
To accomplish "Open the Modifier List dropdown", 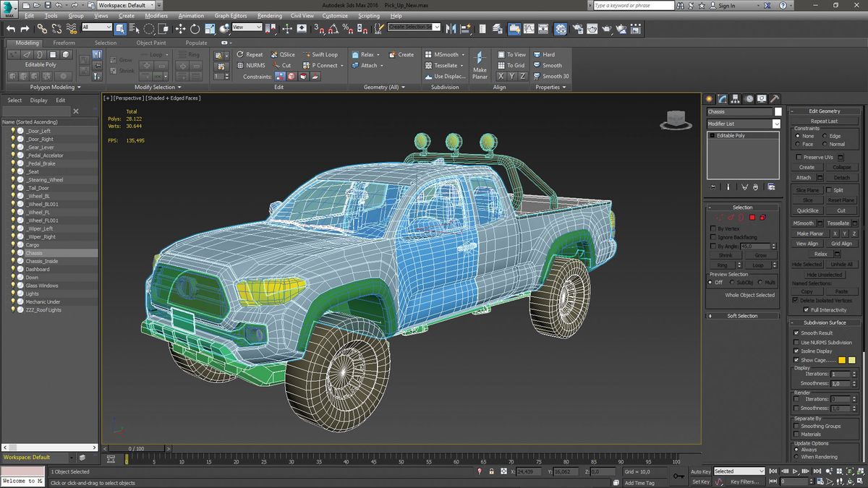I will tap(775, 124).
